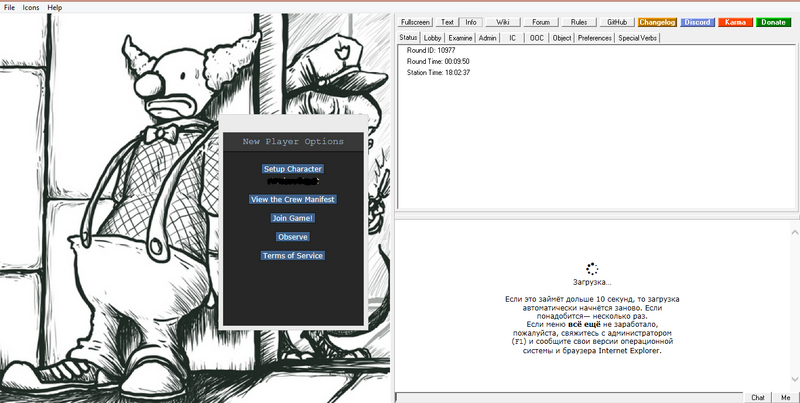Switch to the Special Verbs tab
The width and height of the screenshot is (800, 403).
tap(637, 38)
